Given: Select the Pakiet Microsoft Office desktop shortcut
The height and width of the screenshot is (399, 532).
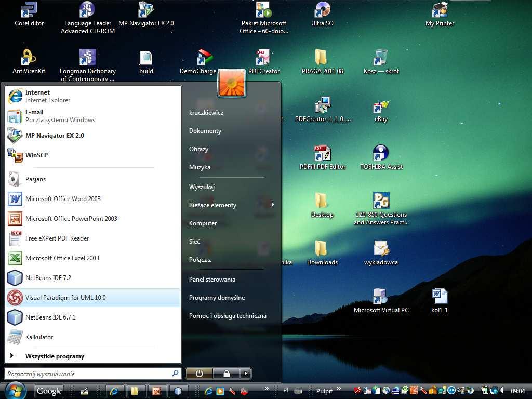Looking at the screenshot, I should point(263,18).
